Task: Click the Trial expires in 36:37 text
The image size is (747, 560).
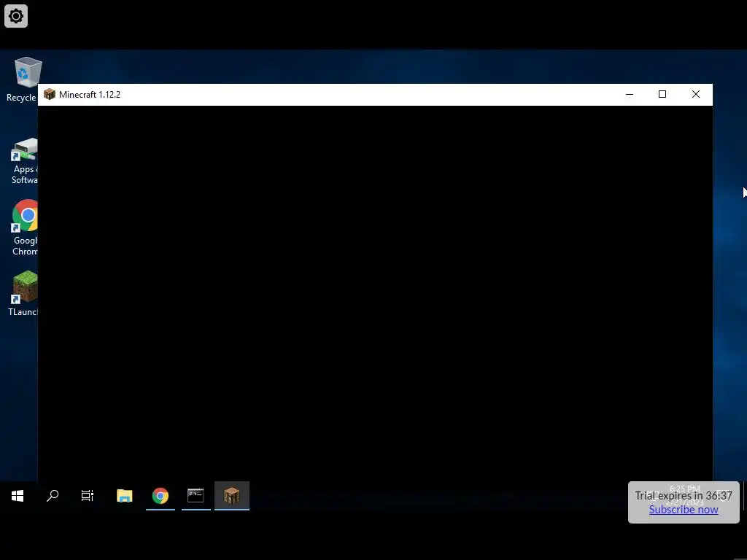Action: coord(683,496)
